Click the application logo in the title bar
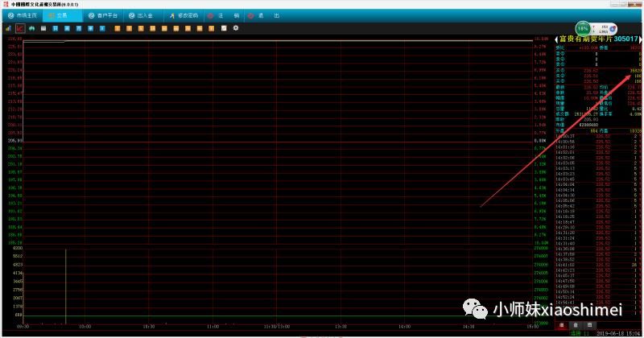The image size is (644, 338). (x=6, y=4)
